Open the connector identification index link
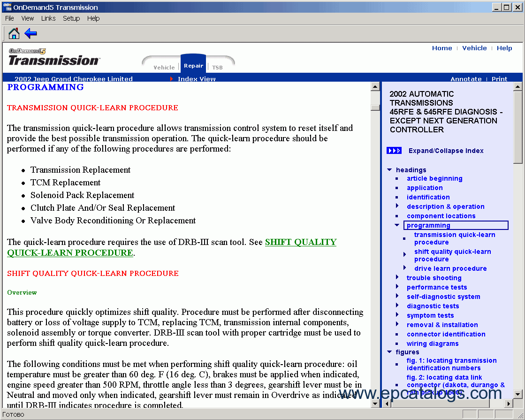Image resolution: width=525 pixels, height=420 pixels. [x=446, y=334]
